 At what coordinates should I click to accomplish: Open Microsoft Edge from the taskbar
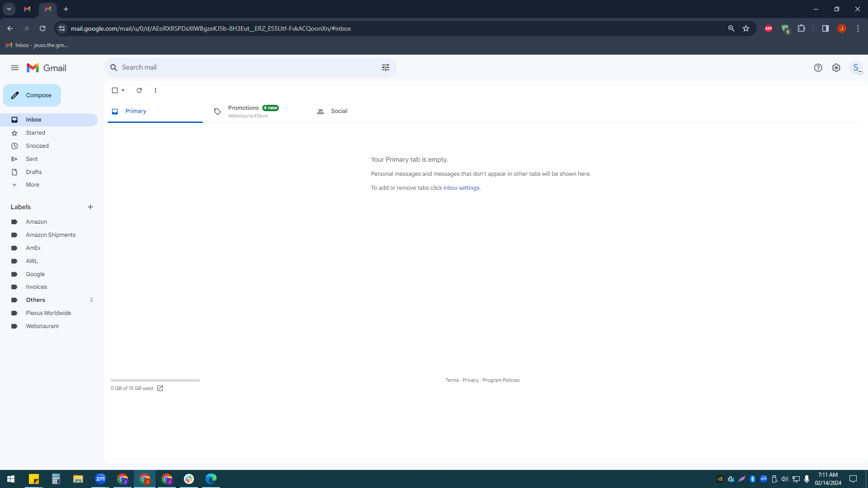click(211, 479)
